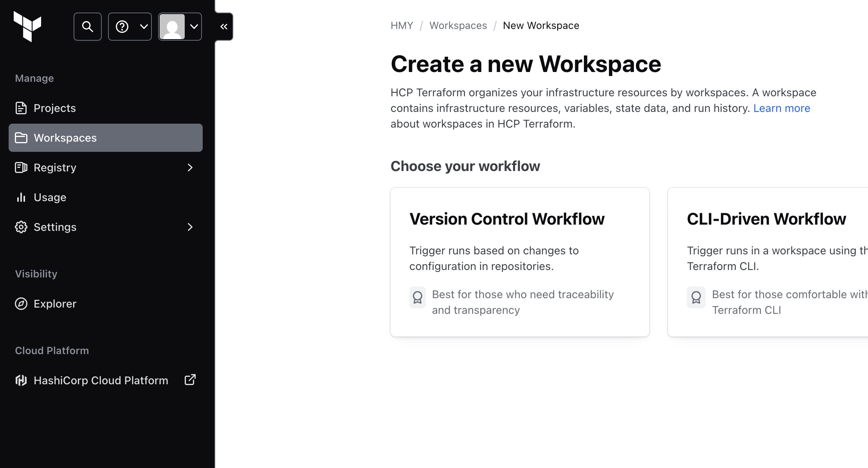Choose the Version Control Workflow card

(x=520, y=262)
